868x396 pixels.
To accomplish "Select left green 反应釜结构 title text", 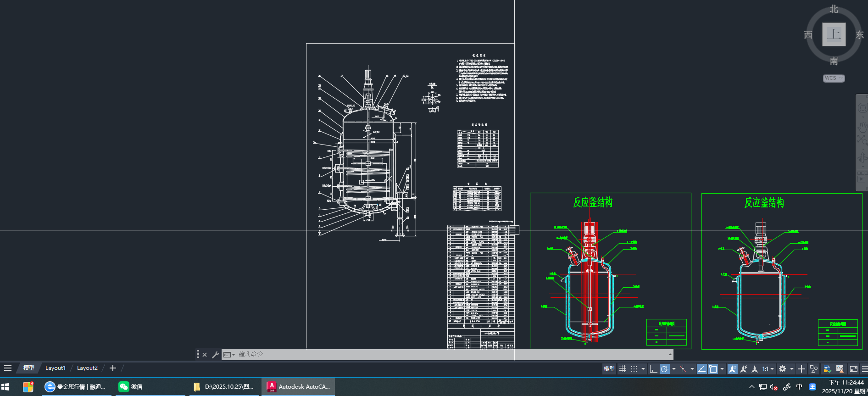I will [593, 202].
